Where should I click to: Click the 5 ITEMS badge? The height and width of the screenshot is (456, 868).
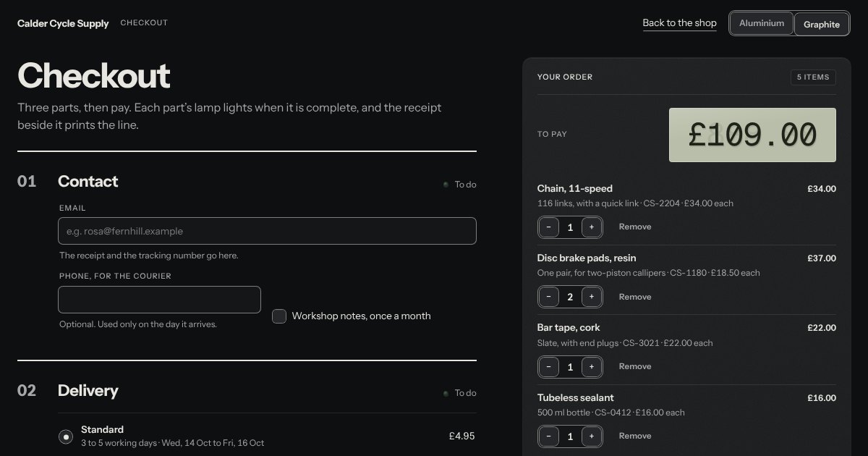click(813, 77)
